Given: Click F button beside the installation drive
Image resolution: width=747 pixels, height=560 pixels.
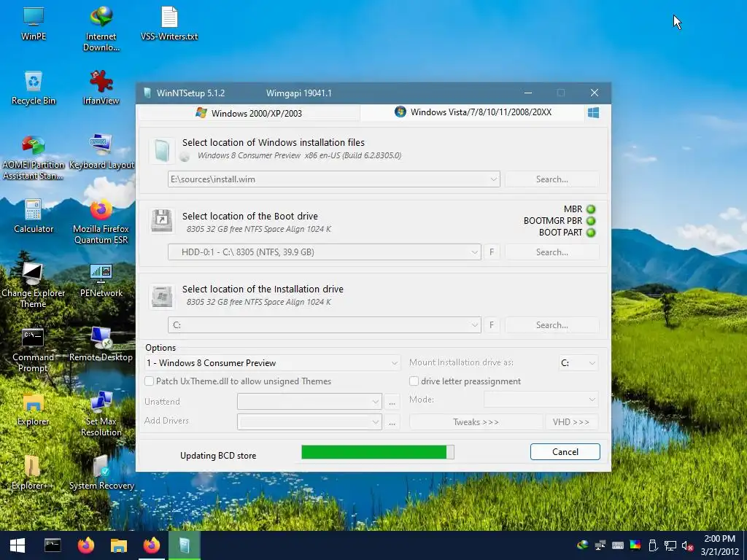Looking at the screenshot, I should (x=492, y=325).
